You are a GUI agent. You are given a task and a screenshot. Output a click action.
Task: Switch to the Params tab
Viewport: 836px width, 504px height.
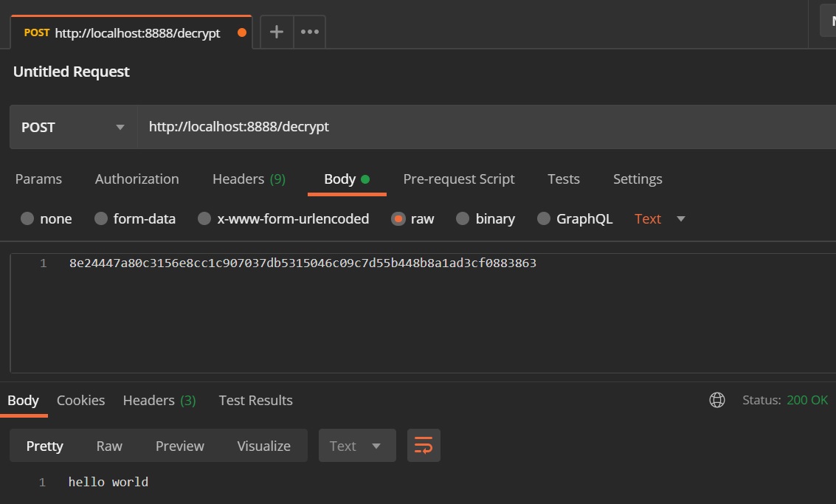[x=38, y=179]
